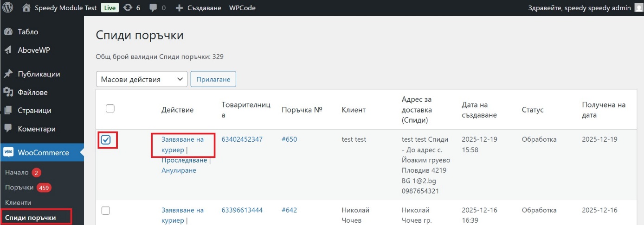Click the Live status badge

click(109, 8)
